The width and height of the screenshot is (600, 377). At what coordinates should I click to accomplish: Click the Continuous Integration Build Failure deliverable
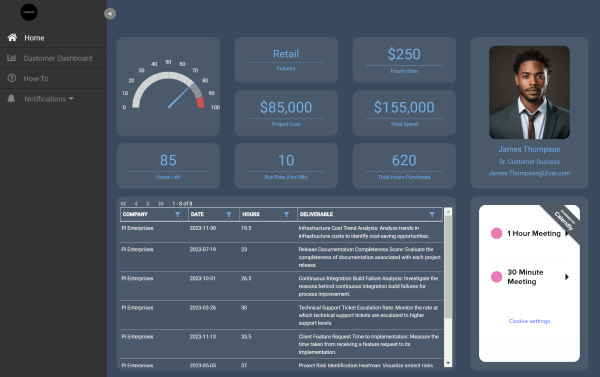pyautogui.click(x=368, y=286)
